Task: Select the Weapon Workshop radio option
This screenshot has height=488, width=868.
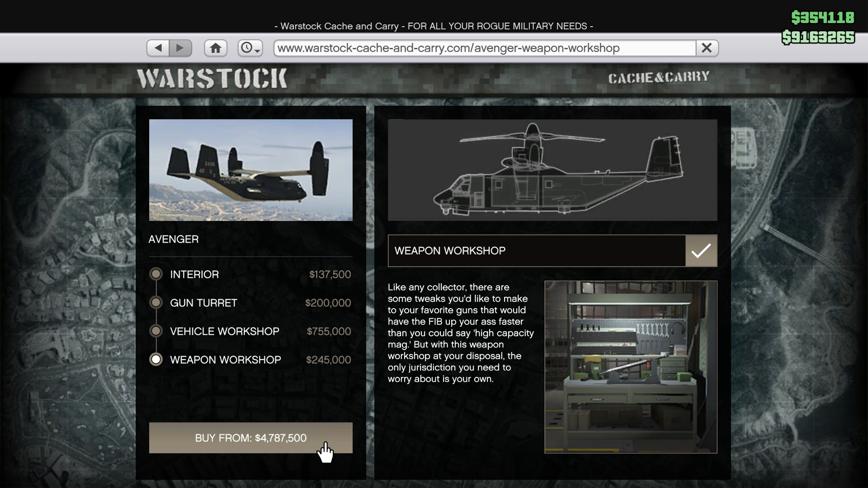Action: (x=156, y=360)
